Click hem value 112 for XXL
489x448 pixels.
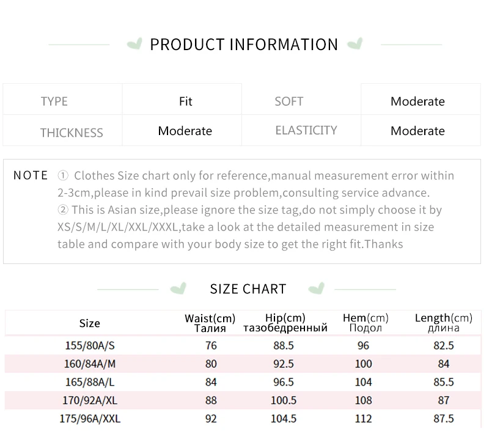[363, 419]
